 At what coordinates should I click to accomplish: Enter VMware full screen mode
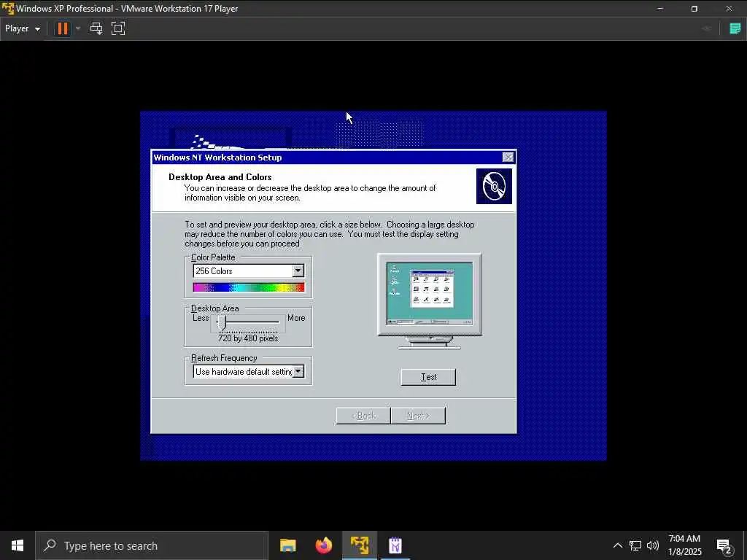point(118,28)
